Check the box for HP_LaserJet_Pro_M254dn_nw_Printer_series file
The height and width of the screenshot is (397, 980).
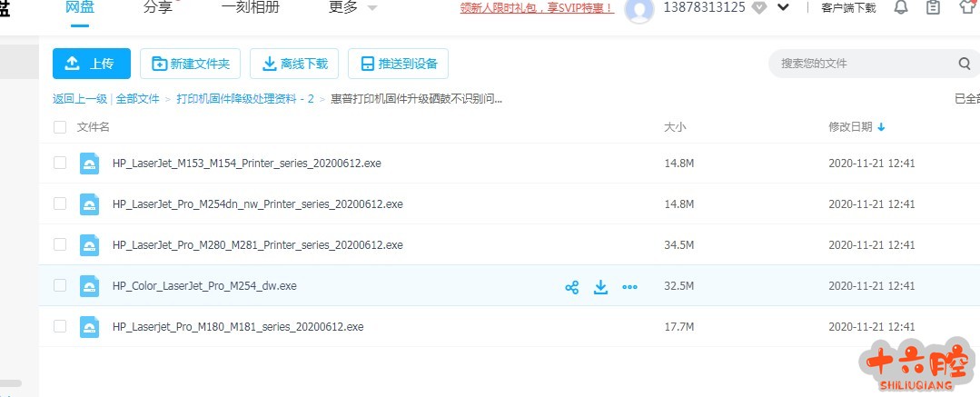click(60, 203)
